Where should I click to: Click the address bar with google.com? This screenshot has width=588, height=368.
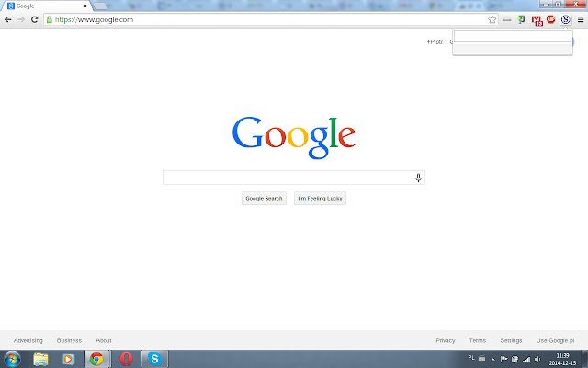270,19
